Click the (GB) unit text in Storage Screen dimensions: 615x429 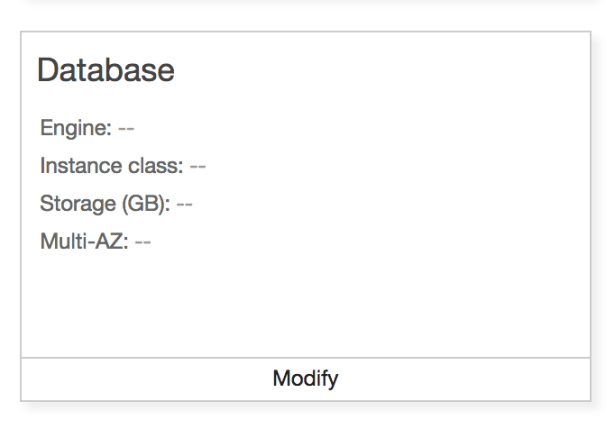tap(146, 204)
